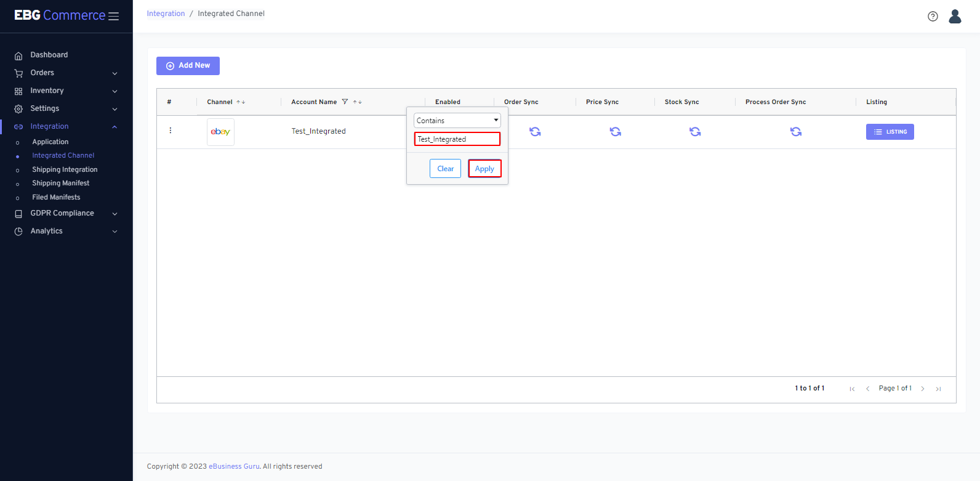The height and width of the screenshot is (481, 980).
Task: Click the Price Sync refresh icon
Action: click(615, 132)
